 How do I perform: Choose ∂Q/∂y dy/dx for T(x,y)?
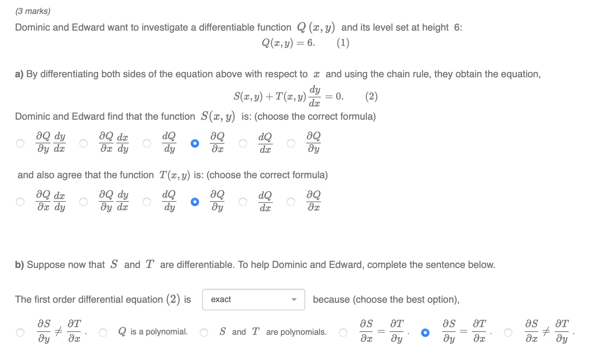click(x=84, y=201)
